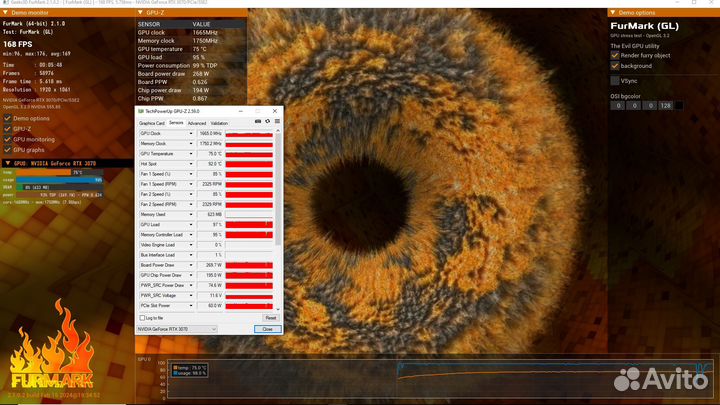The image size is (720, 405).
Task: Open the GPU Clock sensor dropdown
Action: (x=191, y=134)
